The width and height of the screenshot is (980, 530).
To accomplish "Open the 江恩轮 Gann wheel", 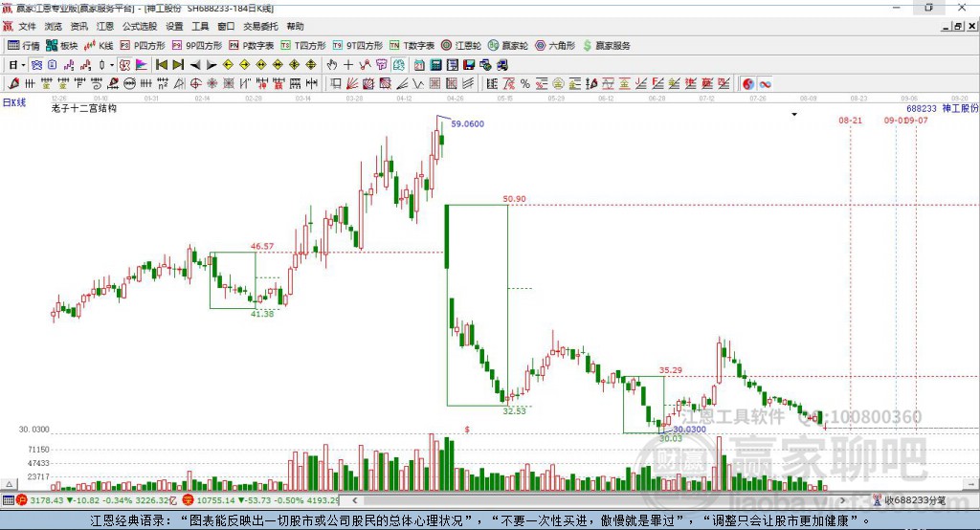I will point(461,46).
